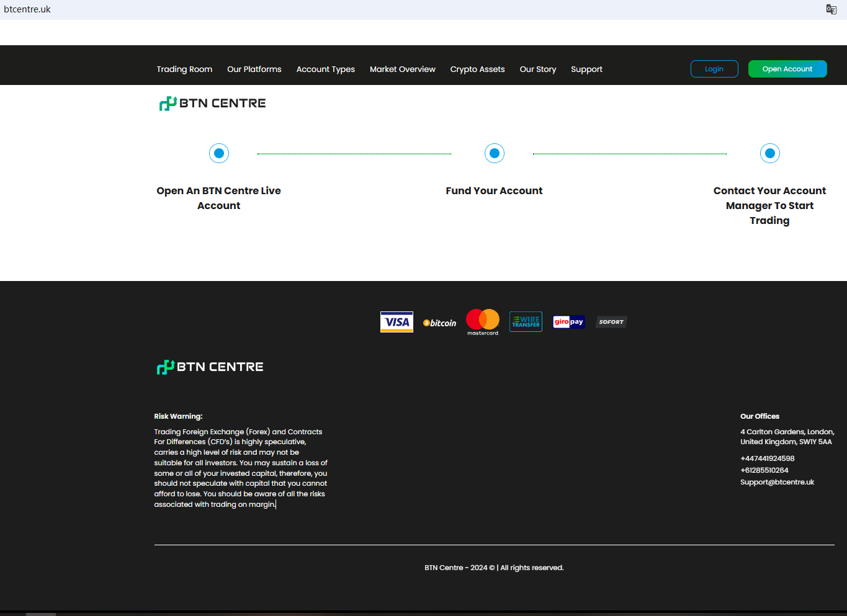Click the Wire Transfer payment icon
Viewport: 847px width, 616px height.
[x=526, y=322]
